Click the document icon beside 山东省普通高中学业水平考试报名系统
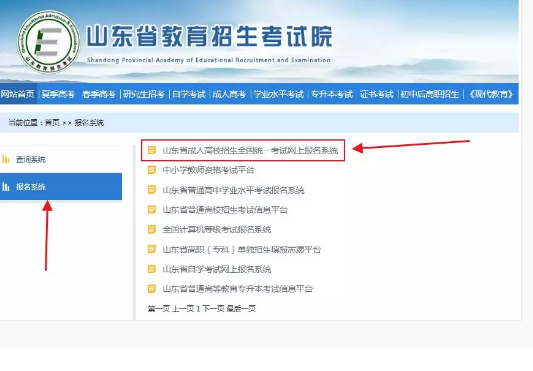This screenshot has height=371, width=533. pyautogui.click(x=152, y=190)
